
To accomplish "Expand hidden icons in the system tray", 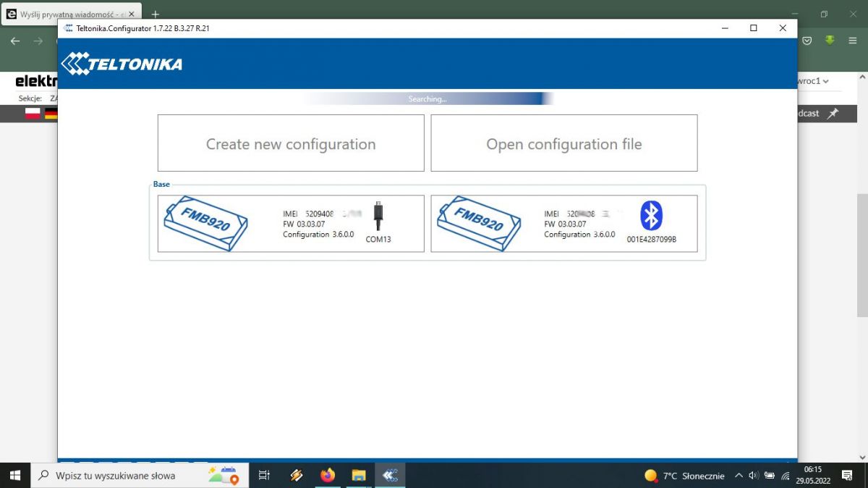I will [x=739, y=476].
